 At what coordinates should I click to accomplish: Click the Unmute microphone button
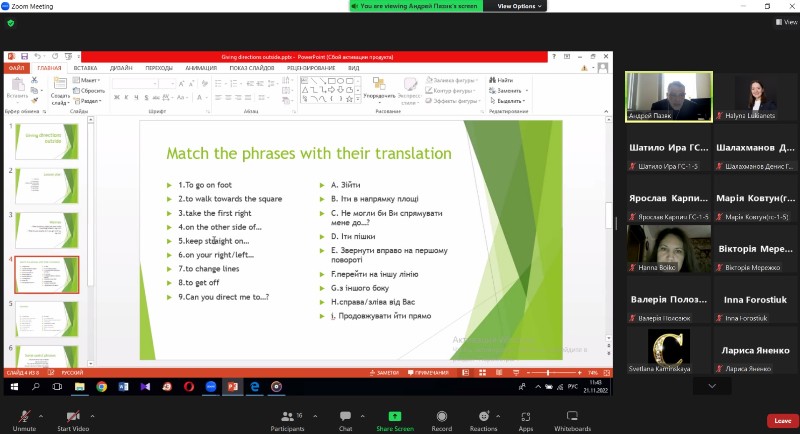tap(24, 421)
